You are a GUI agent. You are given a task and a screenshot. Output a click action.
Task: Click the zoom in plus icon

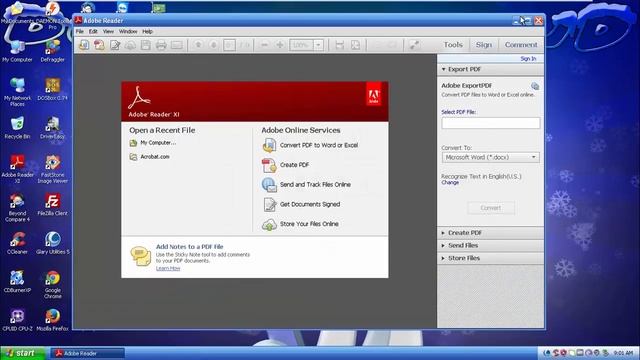pos(280,45)
